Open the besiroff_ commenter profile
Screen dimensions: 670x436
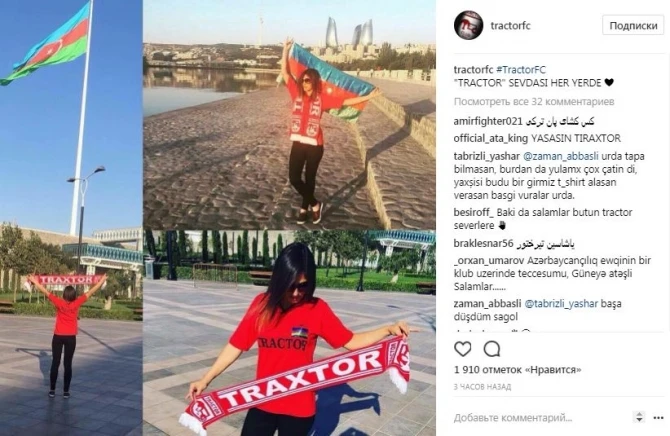pos(473,212)
